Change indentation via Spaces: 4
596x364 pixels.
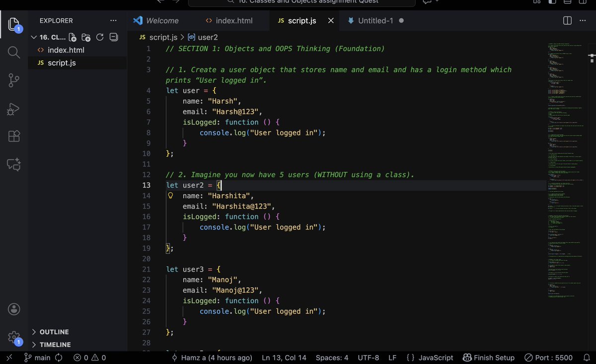click(332, 358)
